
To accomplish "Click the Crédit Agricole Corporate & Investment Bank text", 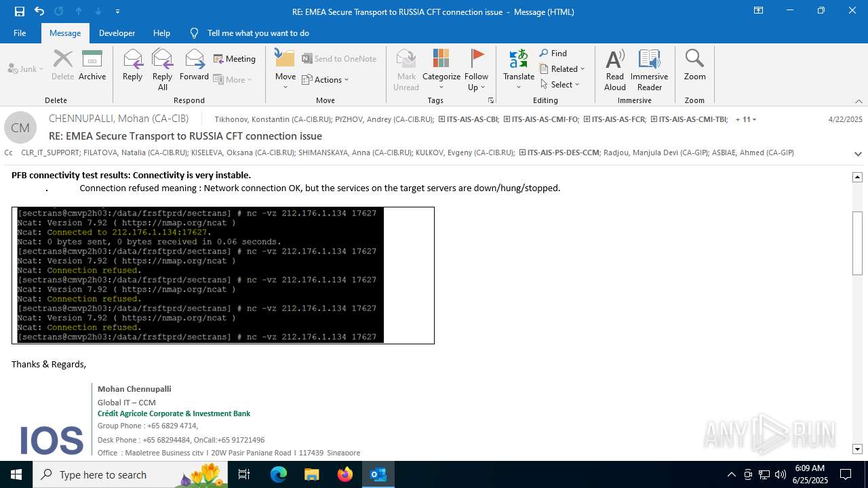I will [x=174, y=413].
